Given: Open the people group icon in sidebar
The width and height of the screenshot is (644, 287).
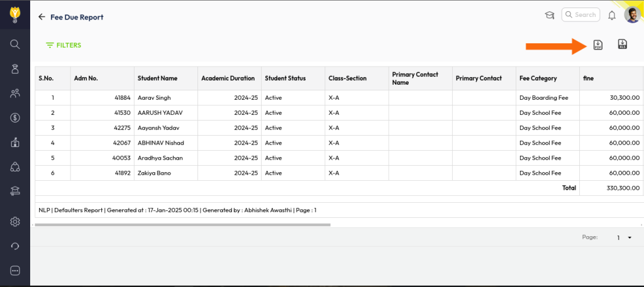Looking at the screenshot, I should coord(15,94).
